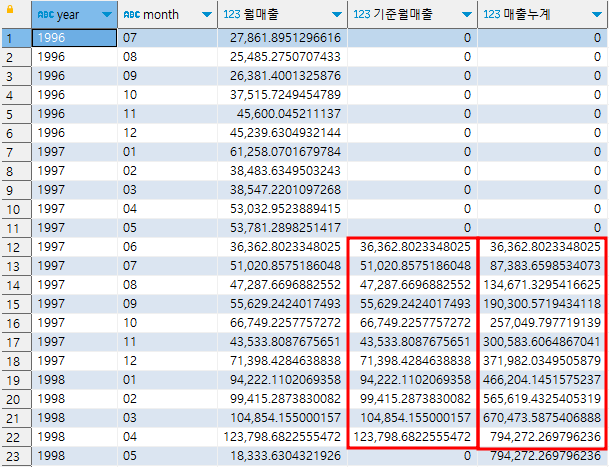The width and height of the screenshot is (609, 467).
Task: Open the 기준월매출 column filter dropdown
Action: [467, 15]
